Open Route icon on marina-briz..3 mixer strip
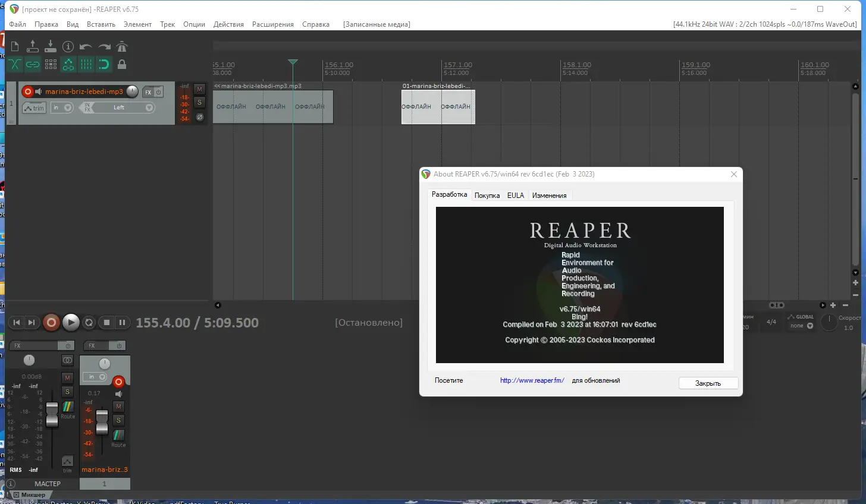 tap(118, 436)
